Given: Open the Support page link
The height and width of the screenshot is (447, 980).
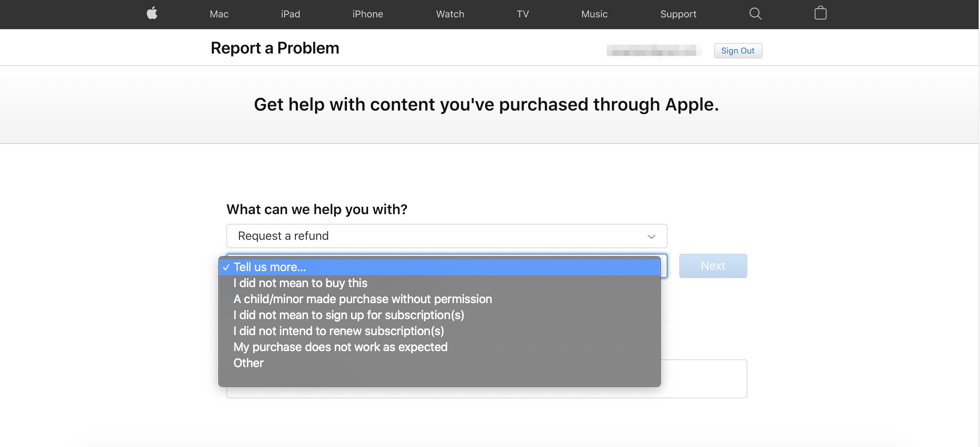Looking at the screenshot, I should click(678, 14).
